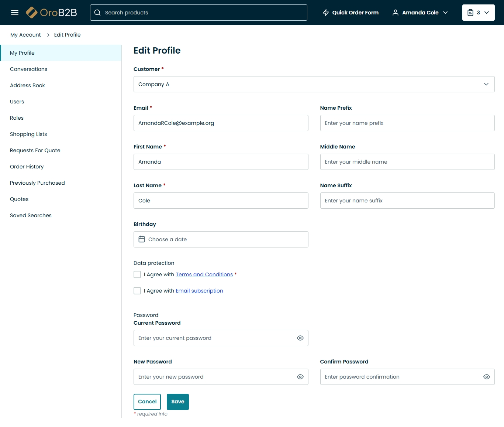Click into the Middle Name field

coord(407,162)
